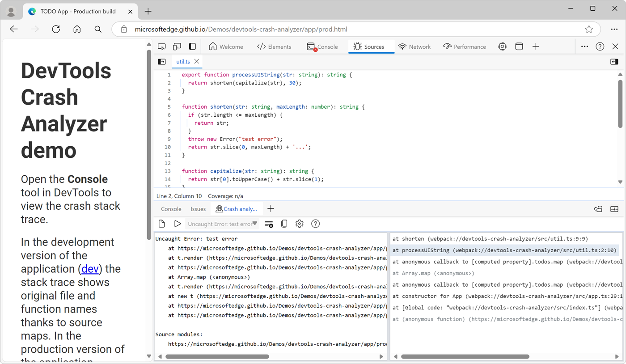
Task: Click the Inspect element picker icon
Action: [x=162, y=47]
